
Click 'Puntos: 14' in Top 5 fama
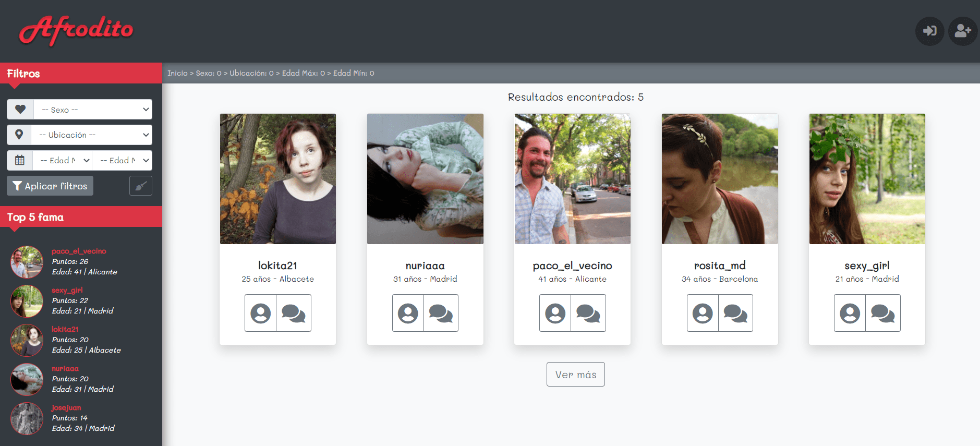pyautogui.click(x=69, y=418)
